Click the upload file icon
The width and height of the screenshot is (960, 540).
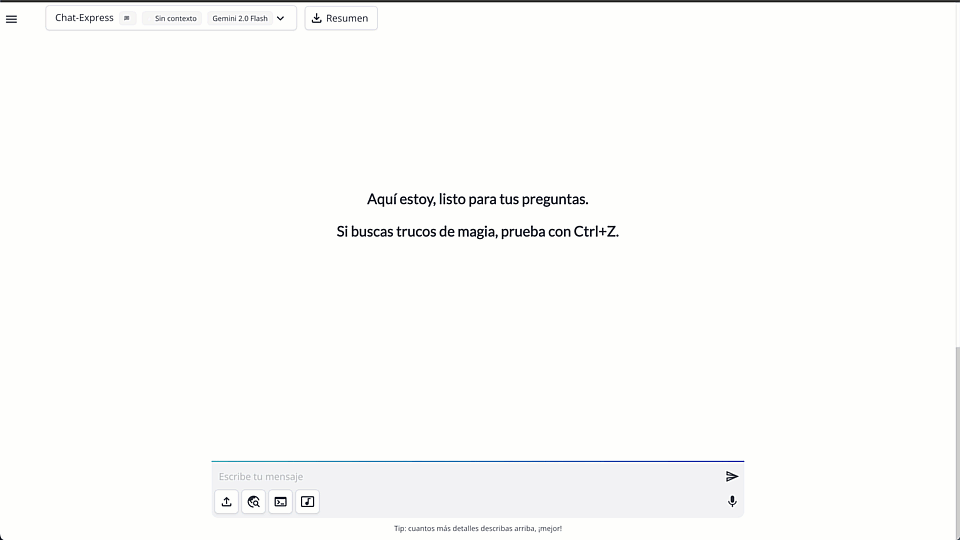(227, 501)
